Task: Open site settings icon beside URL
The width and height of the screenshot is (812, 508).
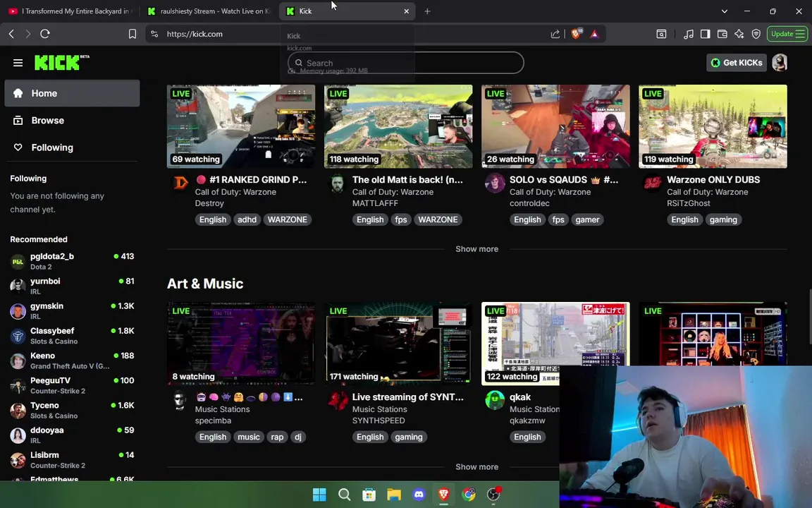Action: point(154,34)
